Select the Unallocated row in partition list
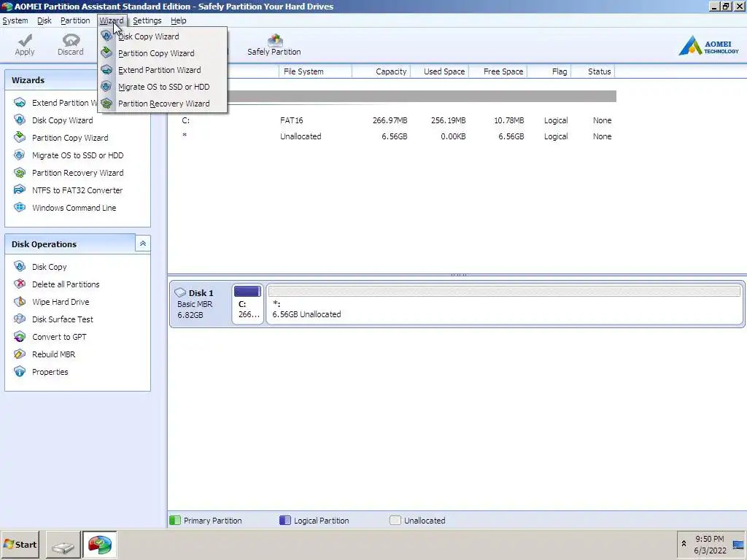747x560 pixels. [x=393, y=136]
